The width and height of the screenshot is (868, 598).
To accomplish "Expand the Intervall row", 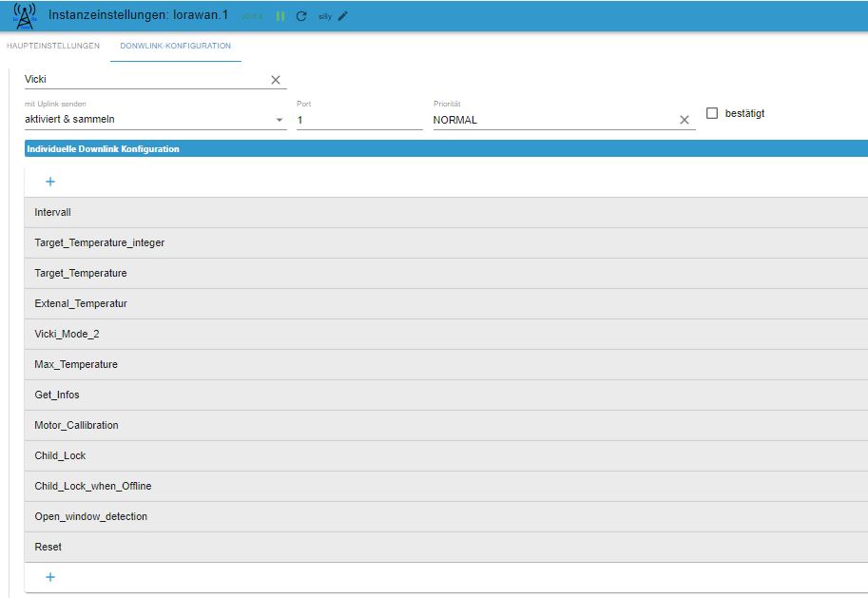I will (446, 212).
